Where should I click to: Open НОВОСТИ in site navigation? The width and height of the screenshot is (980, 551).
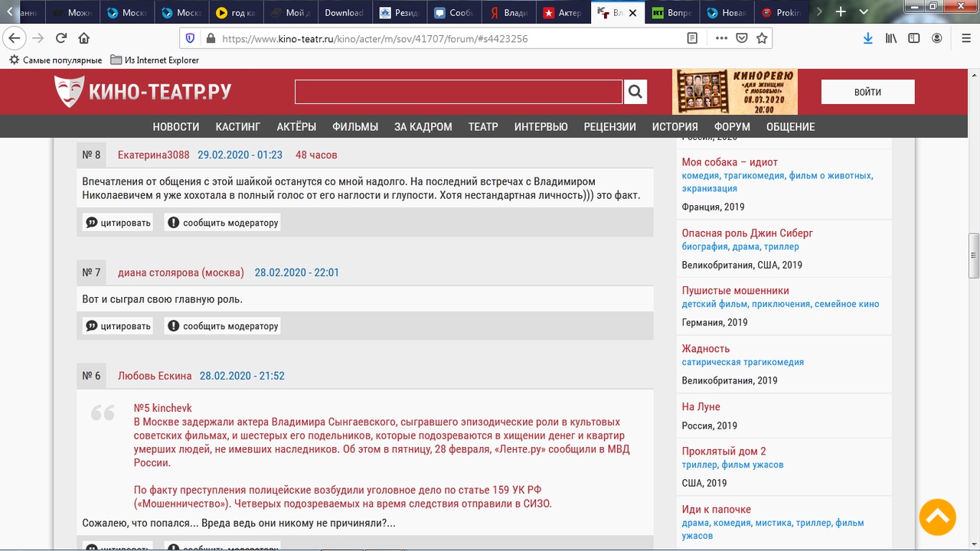176,127
